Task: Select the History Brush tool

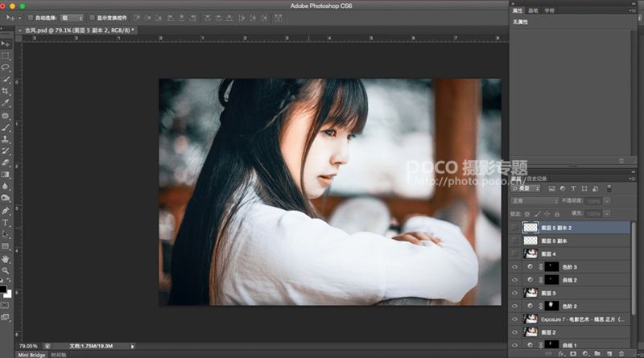Action: tap(6, 151)
